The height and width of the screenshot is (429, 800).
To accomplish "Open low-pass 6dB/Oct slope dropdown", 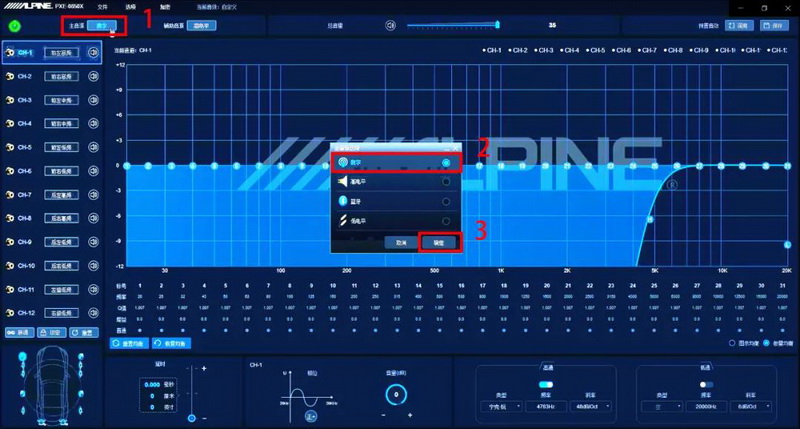I will [751, 407].
